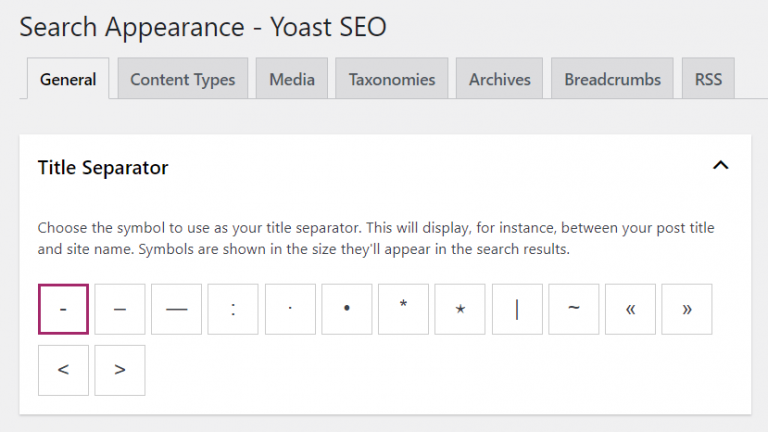The image size is (768, 432).
Task: Switch to the General tab
Action: (x=68, y=79)
